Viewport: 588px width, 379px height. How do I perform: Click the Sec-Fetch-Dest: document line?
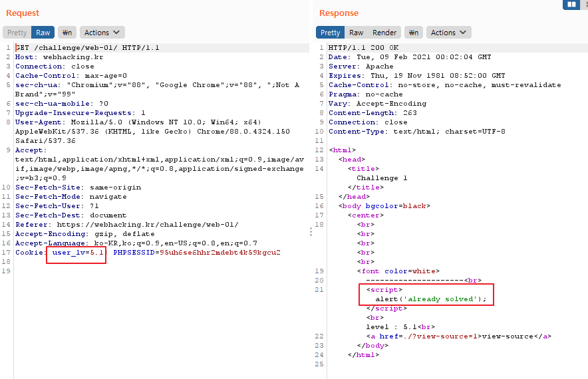71,215
